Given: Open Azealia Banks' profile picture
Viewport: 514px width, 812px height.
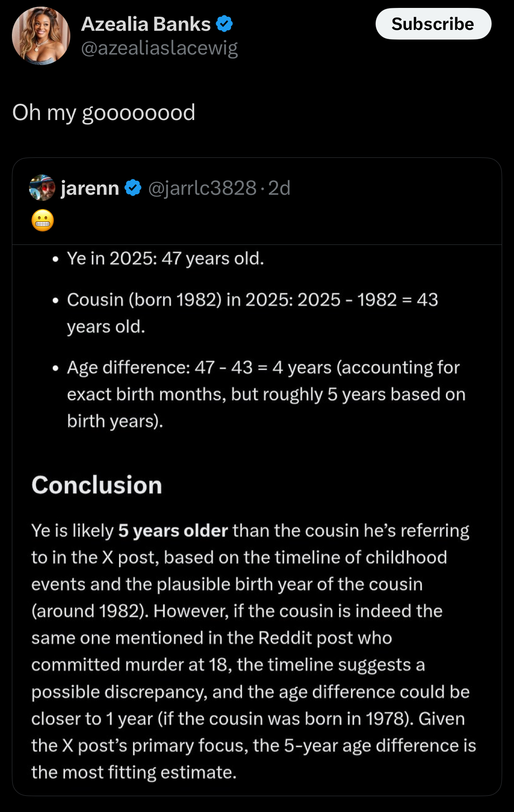Looking at the screenshot, I should [41, 36].
